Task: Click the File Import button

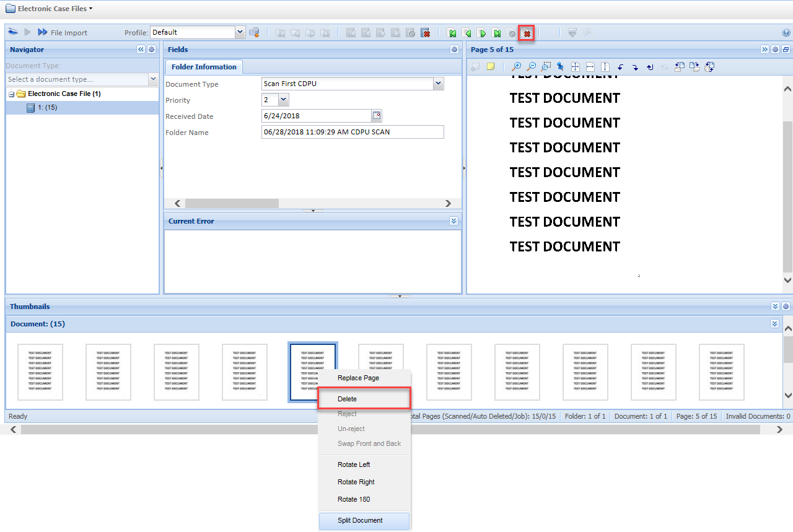Action: pos(62,33)
